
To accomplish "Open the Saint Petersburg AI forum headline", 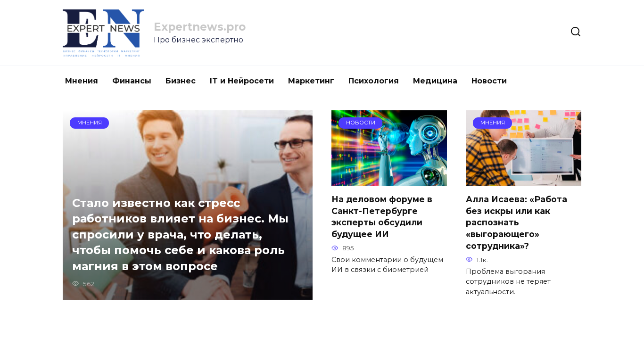I will click(x=383, y=217).
